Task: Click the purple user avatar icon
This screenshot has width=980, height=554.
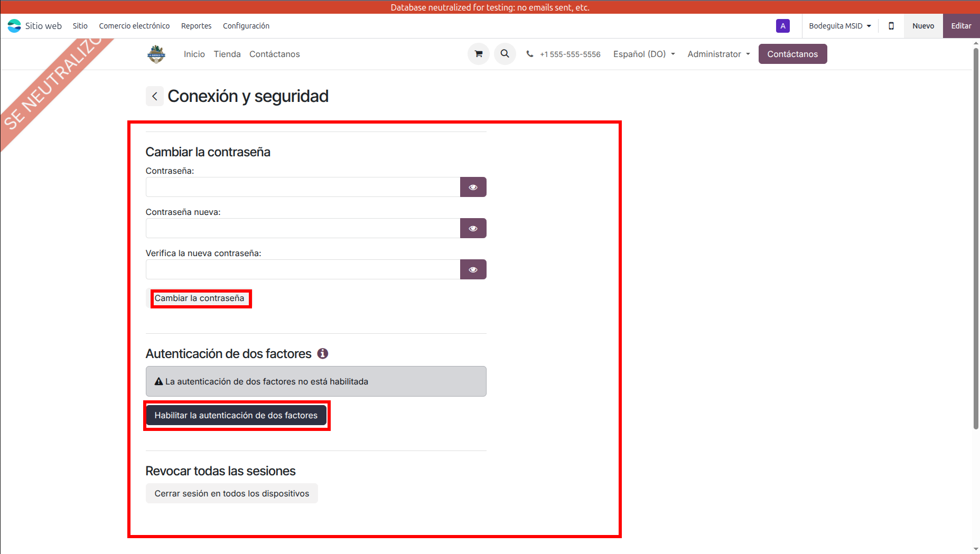Action: click(x=782, y=26)
